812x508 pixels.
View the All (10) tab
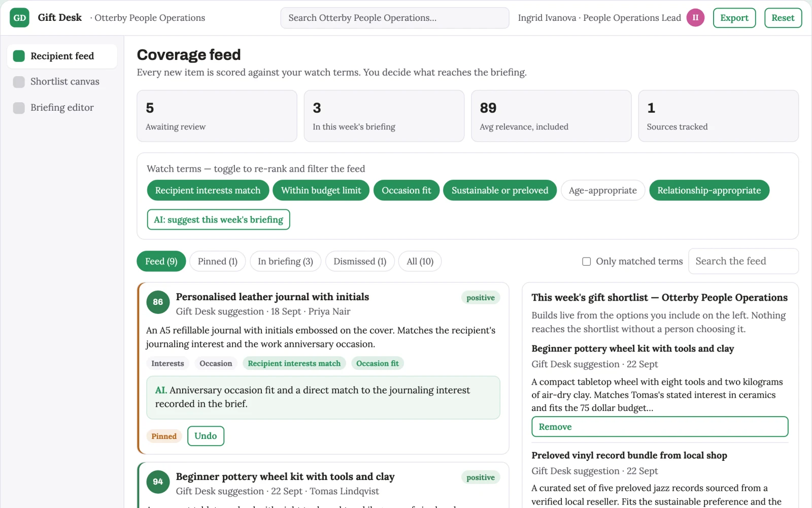click(x=420, y=262)
